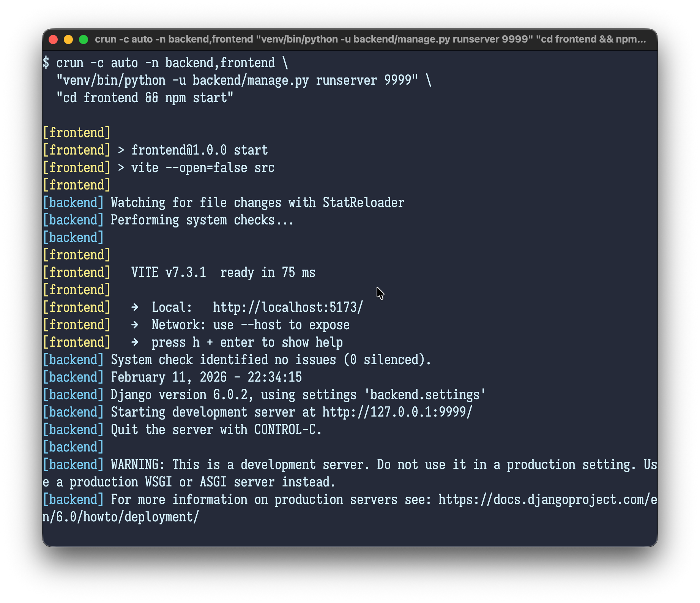Click the green zoom window button

pos(84,39)
